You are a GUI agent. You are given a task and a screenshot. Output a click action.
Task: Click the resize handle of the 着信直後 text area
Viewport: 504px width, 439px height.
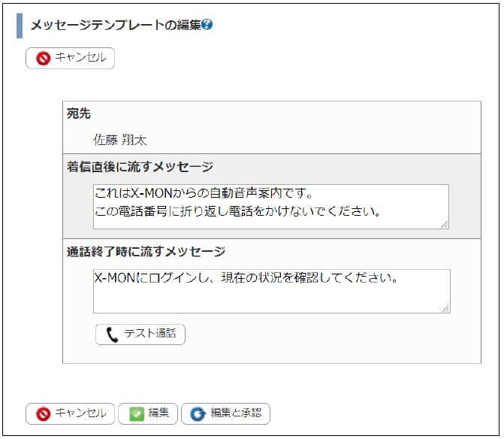coord(445,224)
